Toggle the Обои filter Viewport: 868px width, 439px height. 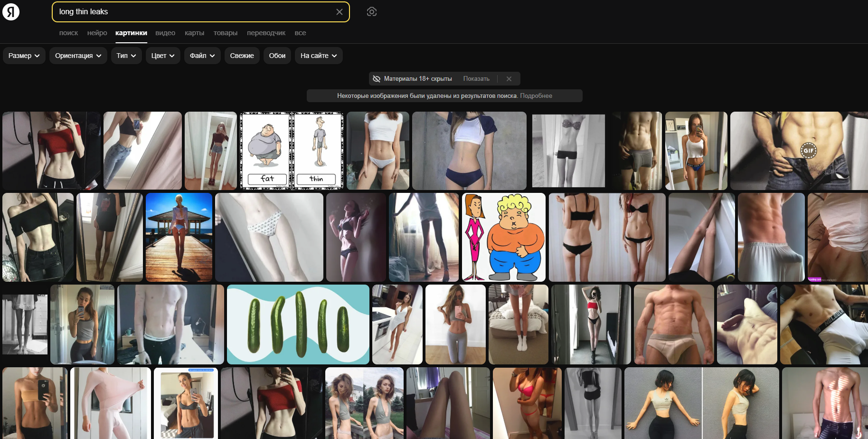pyautogui.click(x=277, y=56)
